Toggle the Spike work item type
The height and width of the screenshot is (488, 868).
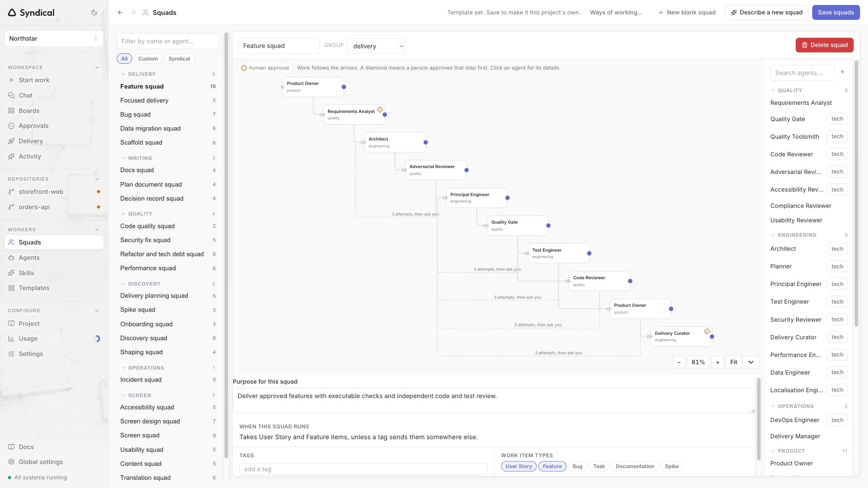click(672, 466)
